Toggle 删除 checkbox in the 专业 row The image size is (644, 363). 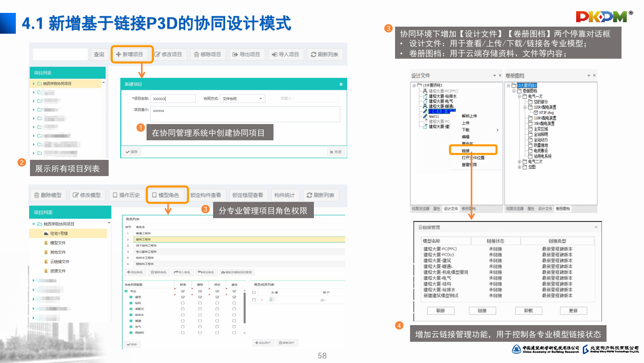click(x=200, y=291)
